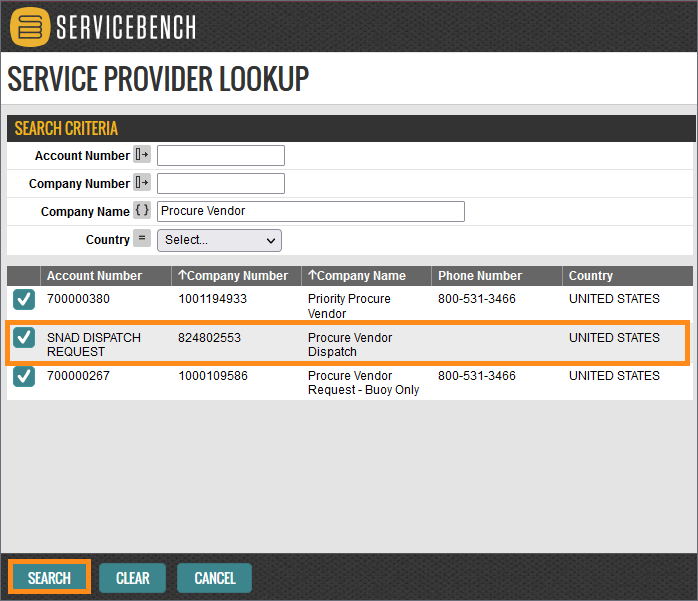
Task: Open the Country Select dropdown
Action: click(x=219, y=240)
